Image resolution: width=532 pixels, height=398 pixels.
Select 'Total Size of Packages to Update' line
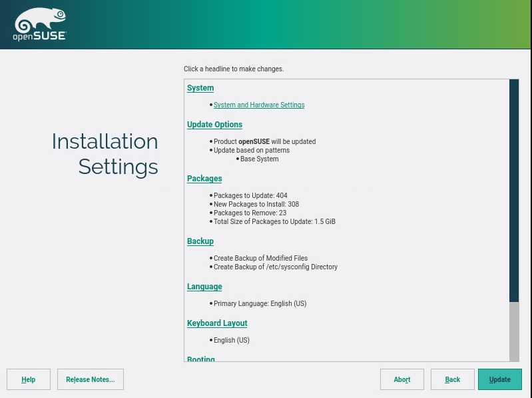pos(274,222)
